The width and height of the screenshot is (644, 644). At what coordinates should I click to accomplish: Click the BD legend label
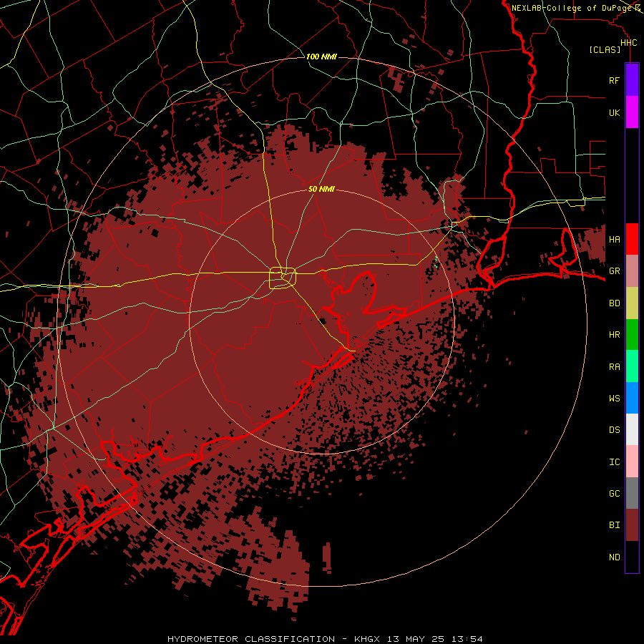(614, 303)
